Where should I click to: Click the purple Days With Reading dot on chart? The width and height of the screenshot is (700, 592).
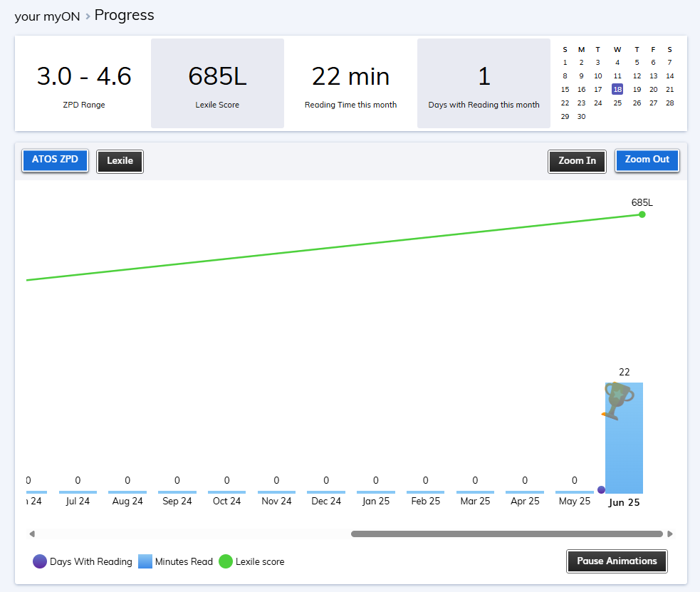(x=601, y=489)
